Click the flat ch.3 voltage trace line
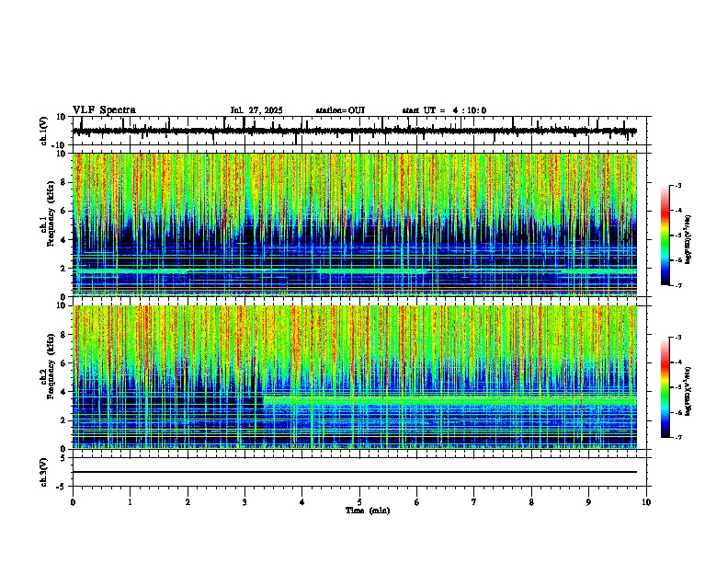 [x=355, y=472]
